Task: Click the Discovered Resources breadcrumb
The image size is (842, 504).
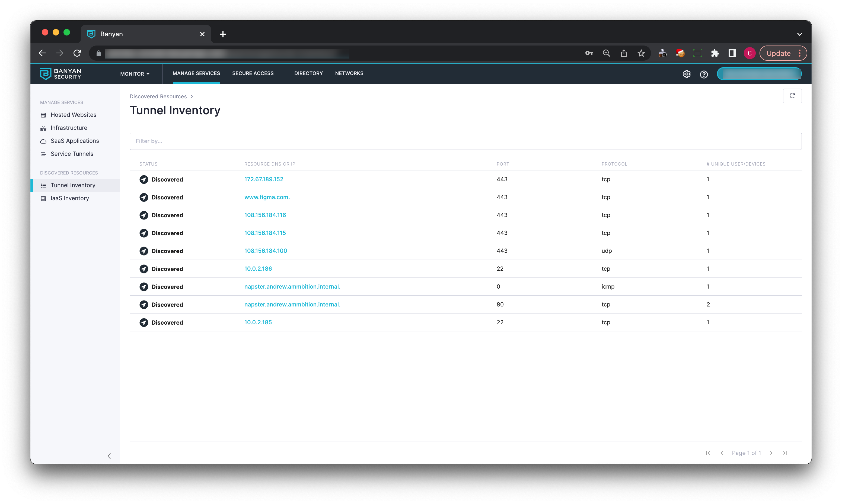Action: tap(158, 96)
